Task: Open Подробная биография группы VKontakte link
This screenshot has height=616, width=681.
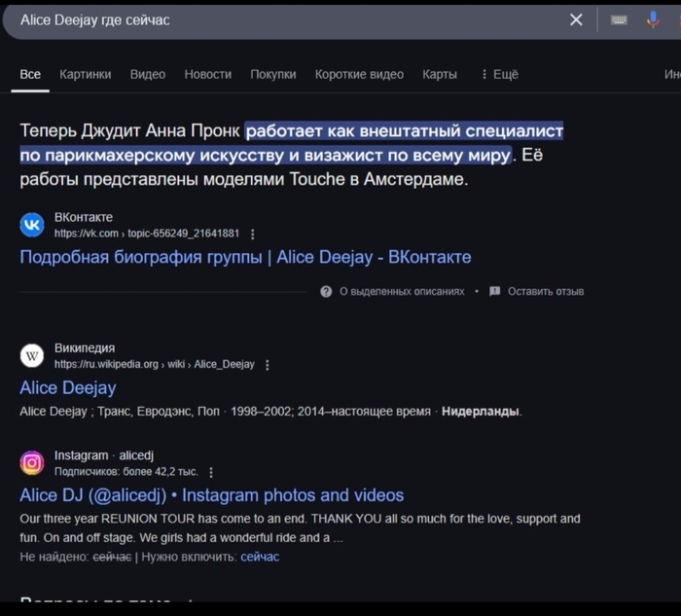Action: pyautogui.click(x=245, y=257)
